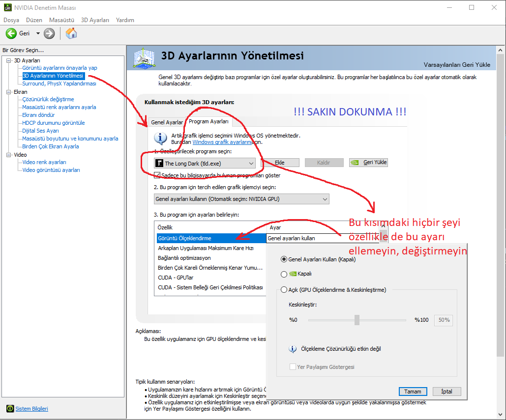The height and width of the screenshot is (420, 506).
Task: Click the Sistem Bilgileri icon
Action: coord(10,409)
